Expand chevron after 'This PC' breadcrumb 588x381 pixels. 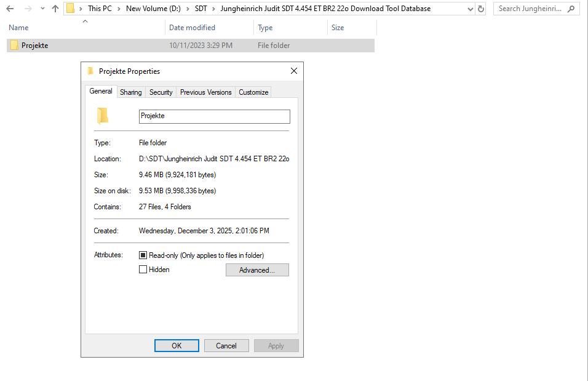pos(119,9)
